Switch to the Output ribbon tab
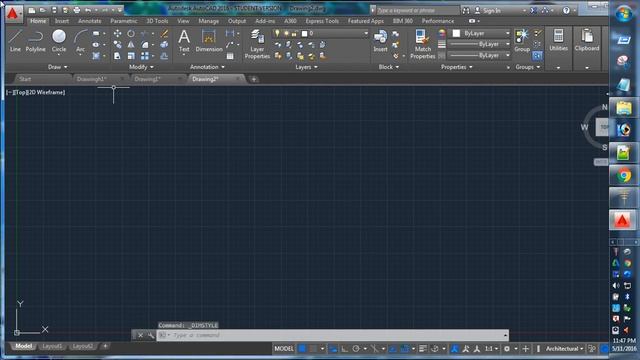Image resolution: width=640 pixels, height=360 pixels. point(237,21)
